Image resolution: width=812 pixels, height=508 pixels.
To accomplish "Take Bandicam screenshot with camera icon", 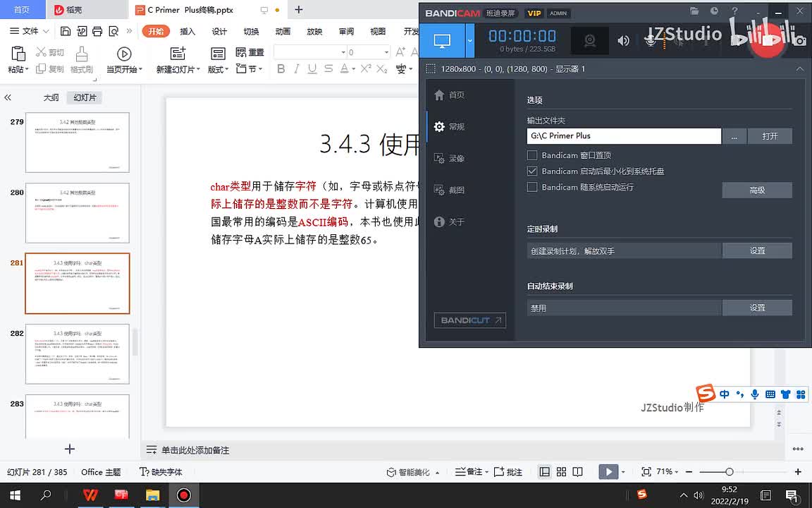I will (800, 40).
